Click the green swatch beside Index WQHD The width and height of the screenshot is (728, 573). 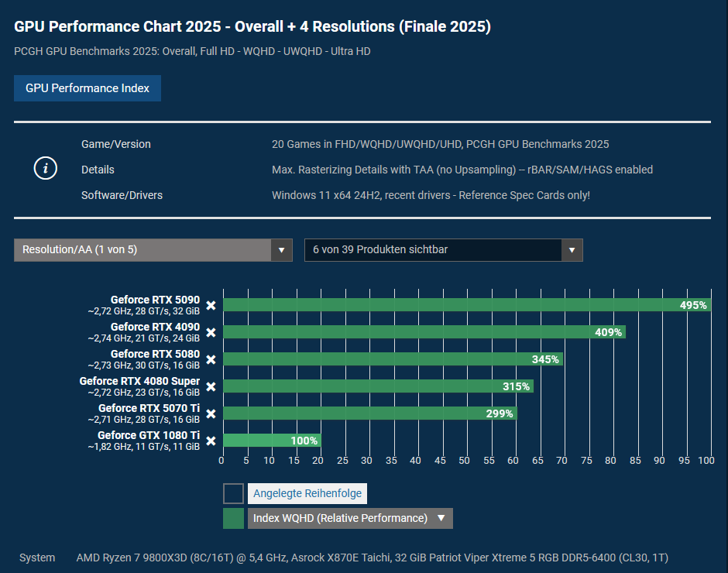tap(234, 518)
